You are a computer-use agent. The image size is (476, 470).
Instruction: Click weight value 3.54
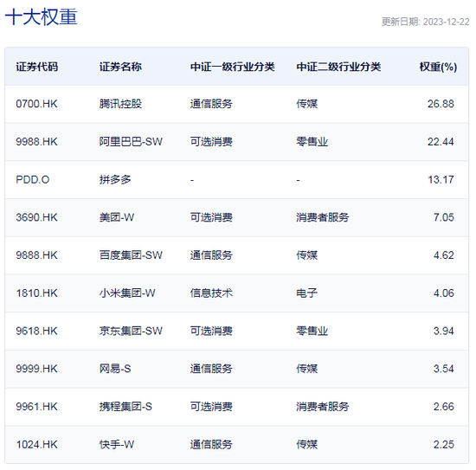click(444, 369)
